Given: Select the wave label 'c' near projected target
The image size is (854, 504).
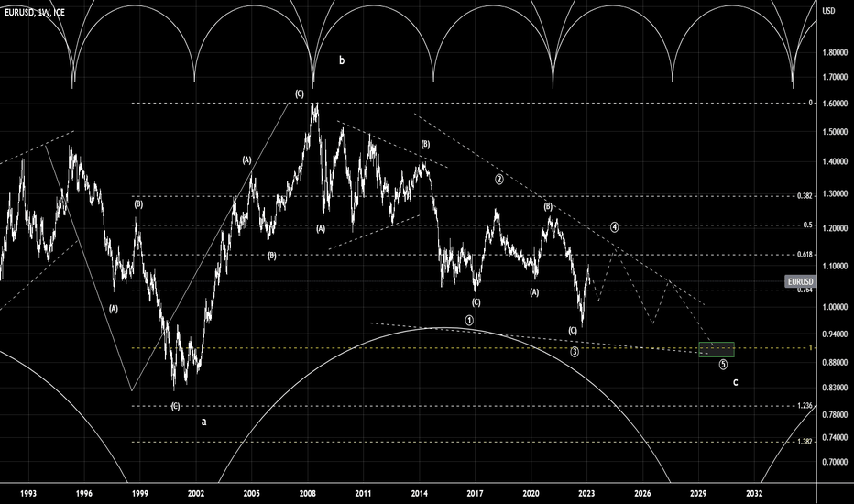Looking at the screenshot, I should pyautogui.click(x=735, y=382).
